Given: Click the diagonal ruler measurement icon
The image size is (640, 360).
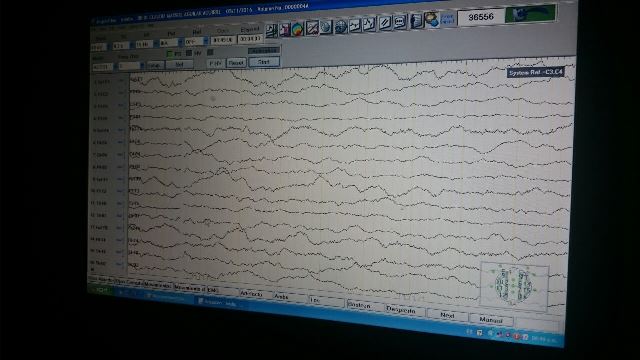Looking at the screenshot, I should click(312, 28).
